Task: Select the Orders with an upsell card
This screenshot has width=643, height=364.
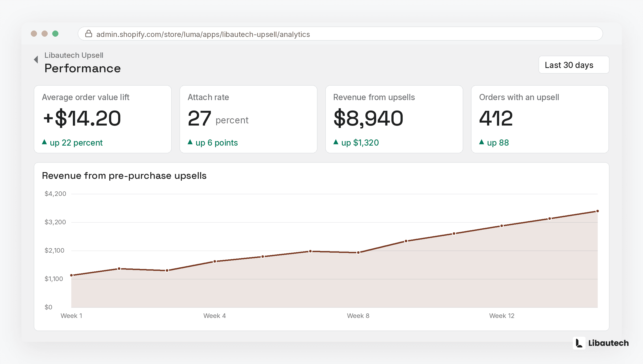Action: click(540, 119)
